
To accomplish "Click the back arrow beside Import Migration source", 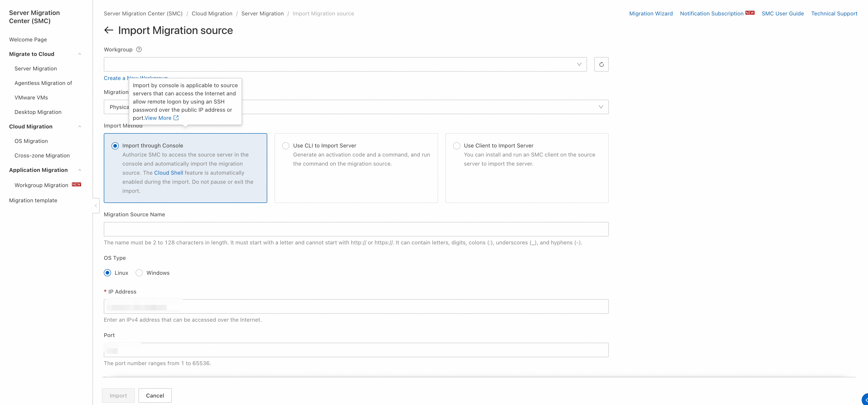I will 109,30.
